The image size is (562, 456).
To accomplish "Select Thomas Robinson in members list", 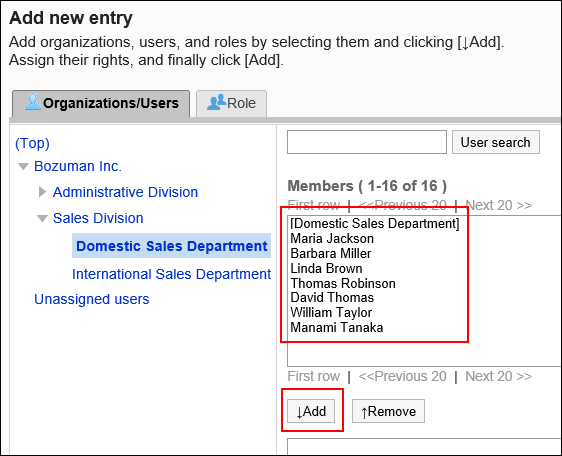I will pos(343,283).
